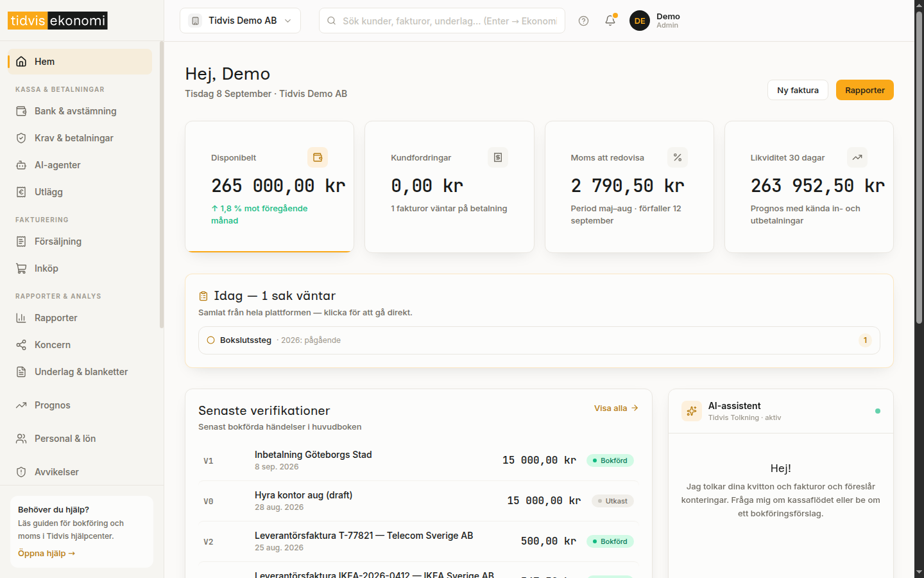
Task: Click the tidvis ekonomi logo
Action: tap(58, 21)
